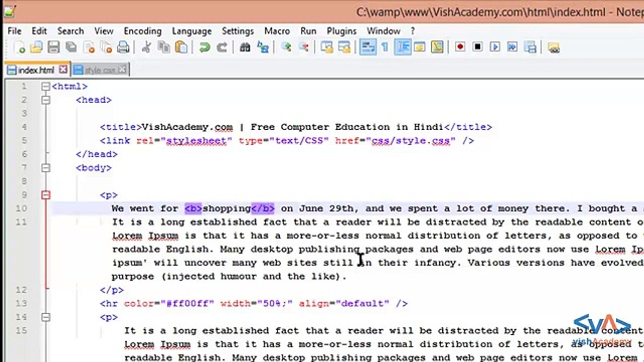Click the href "css/style.css" value
Viewport: 644px width, 362px height.
click(411, 141)
